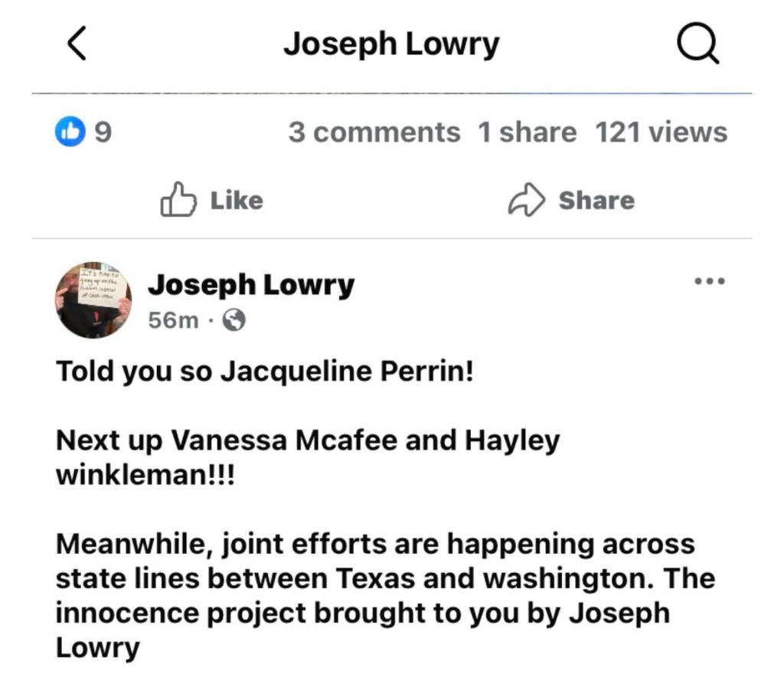Open Joseph Lowry's profile picture
Image resolution: width=784 pixels, height=674 pixels.
(x=93, y=300)
